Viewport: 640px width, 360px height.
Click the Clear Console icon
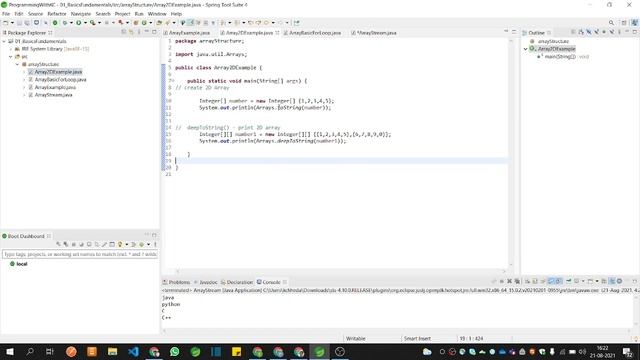(527, 281)
